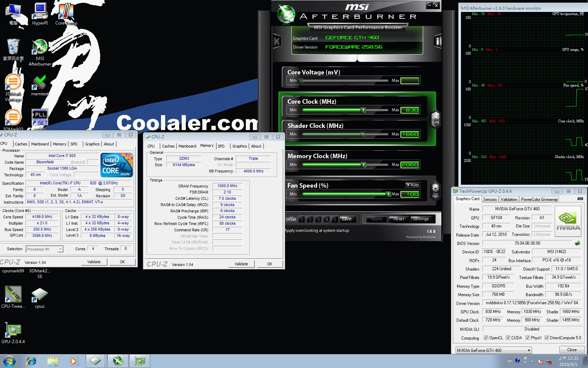Click the BIOS save icon in GPU-Z
588x368 pixels.
577,243
